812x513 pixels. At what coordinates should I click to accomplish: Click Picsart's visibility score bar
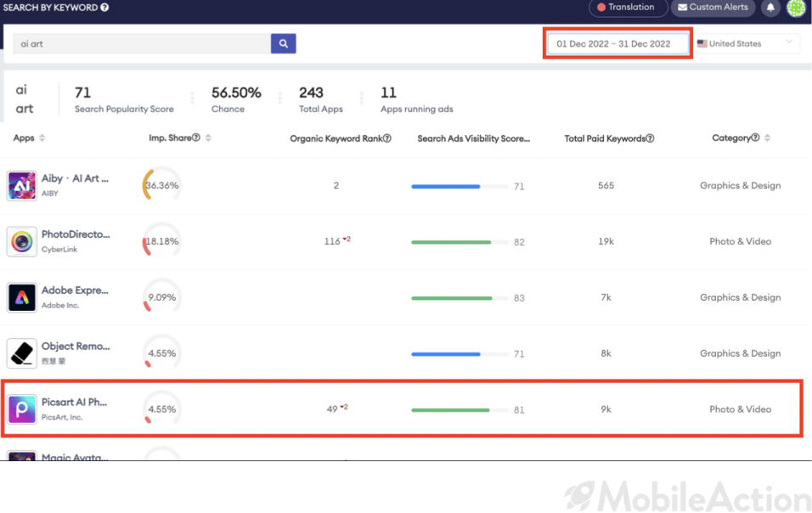[x=460, y=410]
